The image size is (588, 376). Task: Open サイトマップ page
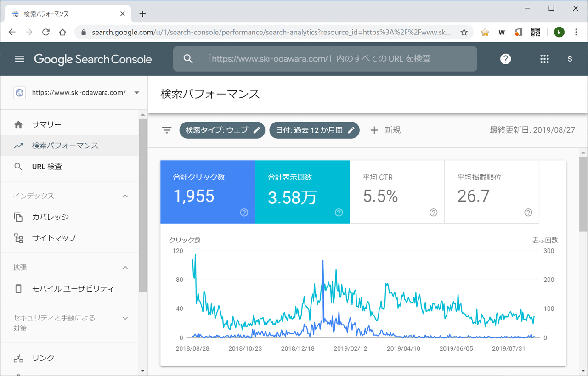tap(69, 238)
